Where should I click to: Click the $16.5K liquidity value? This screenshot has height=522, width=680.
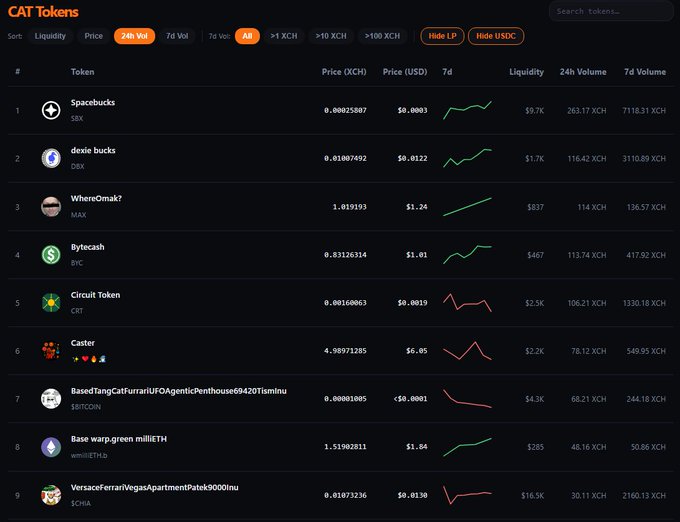pyautogui.click(x=533, y=496)
